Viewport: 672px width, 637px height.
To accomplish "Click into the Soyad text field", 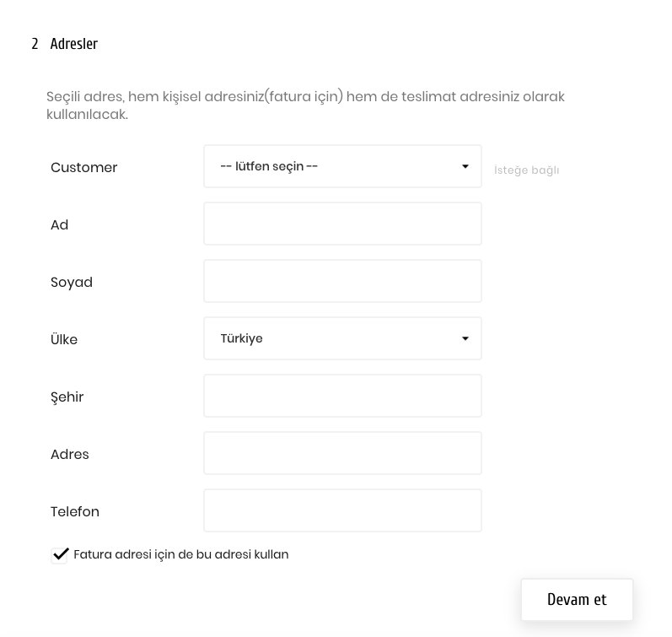I will [x=342, y=281].
